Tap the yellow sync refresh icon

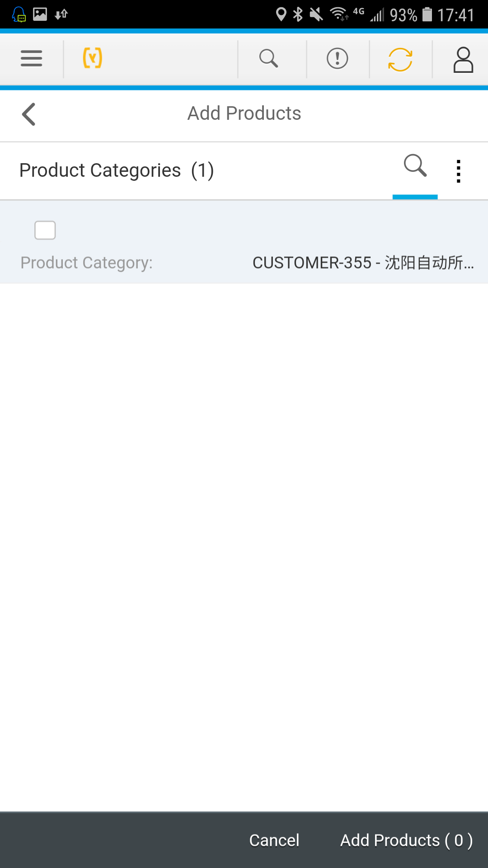[x=400, y=59]
